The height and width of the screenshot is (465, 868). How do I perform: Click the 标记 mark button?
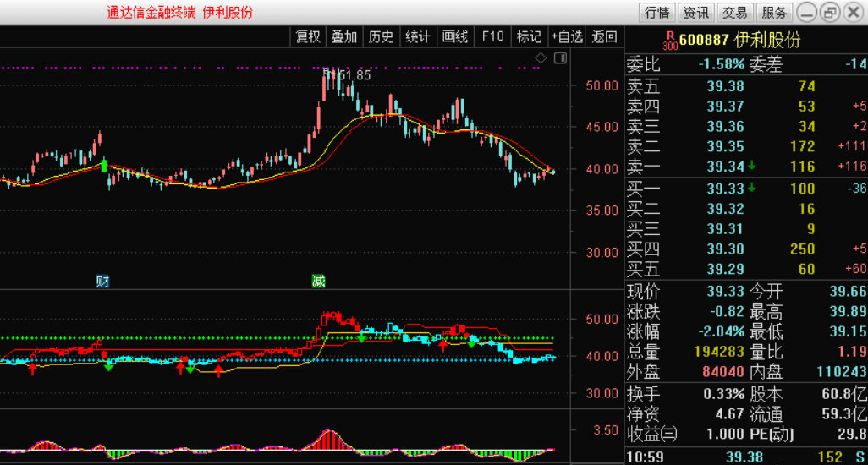529,36
